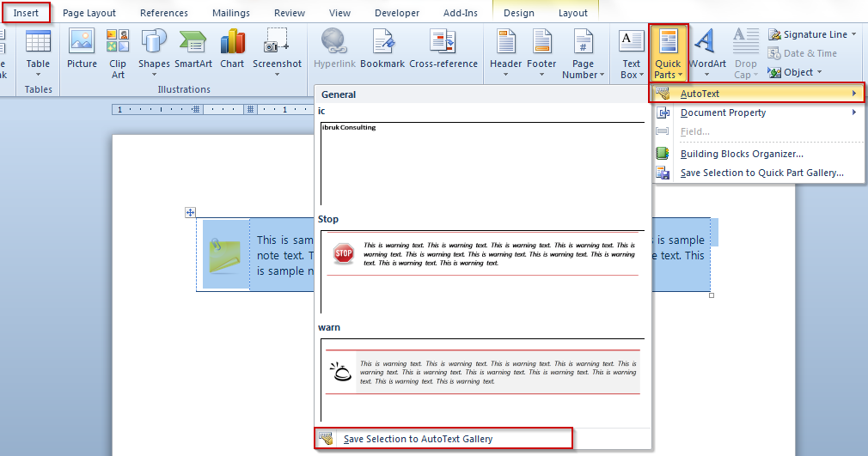Open Page Number menu
868x456 pixels.
[583, 54]
